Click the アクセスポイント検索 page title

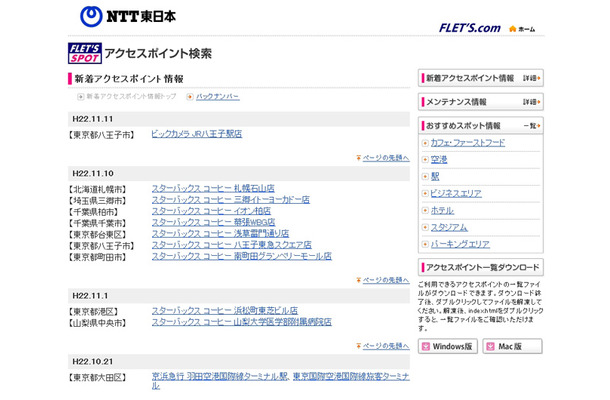coord(158,53)
